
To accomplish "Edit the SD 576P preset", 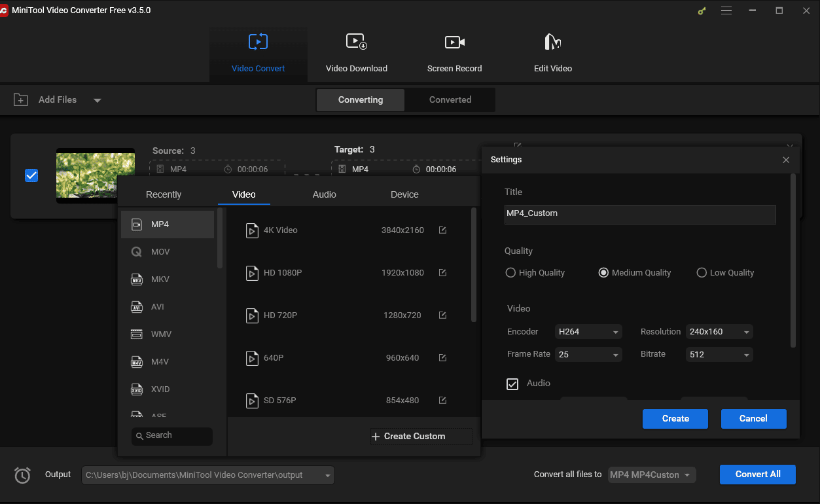I will pos(442,401).
